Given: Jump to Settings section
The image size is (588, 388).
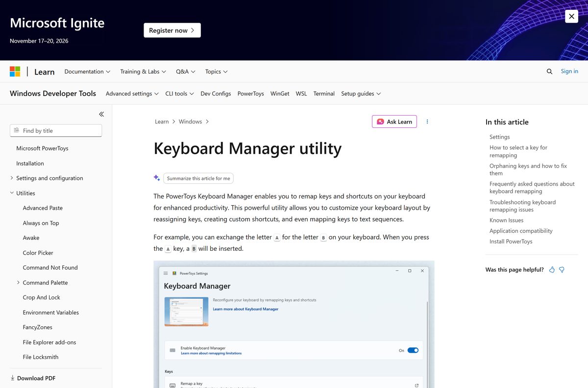Looking at the screenshot, I should click(499, 137).
